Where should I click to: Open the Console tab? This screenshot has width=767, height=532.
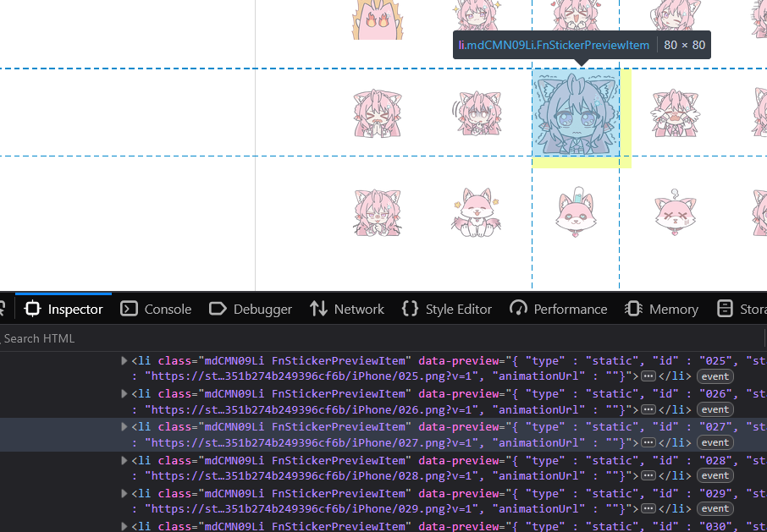click(156, 310)
